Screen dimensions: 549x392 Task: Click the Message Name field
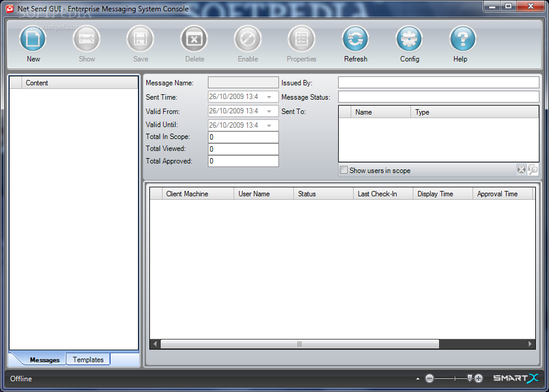click(x=243, y=82)
